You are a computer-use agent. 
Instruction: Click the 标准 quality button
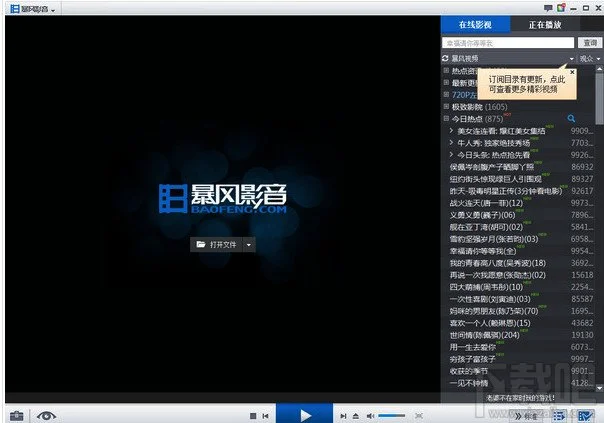point(526,416)
